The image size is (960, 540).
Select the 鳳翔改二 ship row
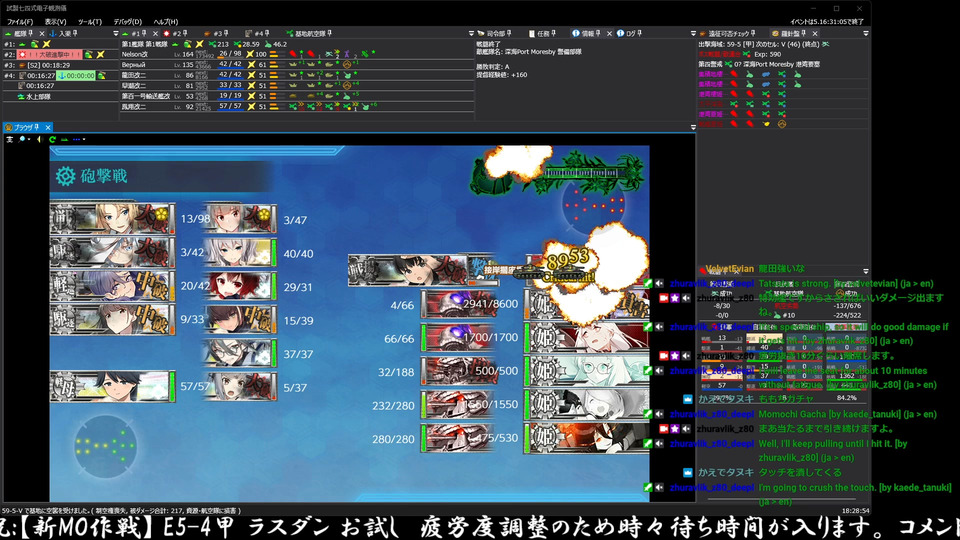click(x=297, y=107)
